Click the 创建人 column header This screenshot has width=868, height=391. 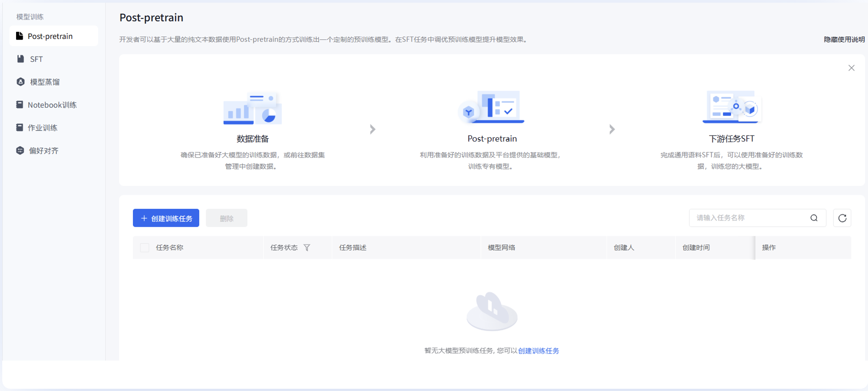tap(624, 247)
